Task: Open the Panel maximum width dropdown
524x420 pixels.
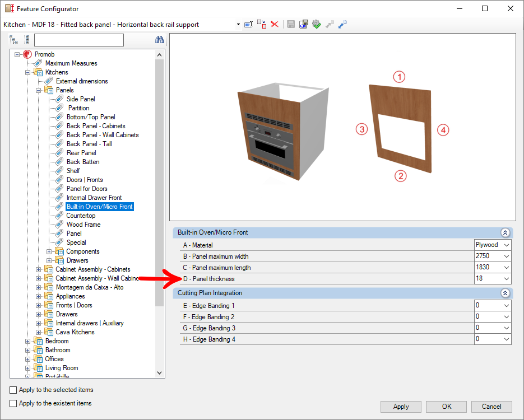Action: click(x=507, y=256)
